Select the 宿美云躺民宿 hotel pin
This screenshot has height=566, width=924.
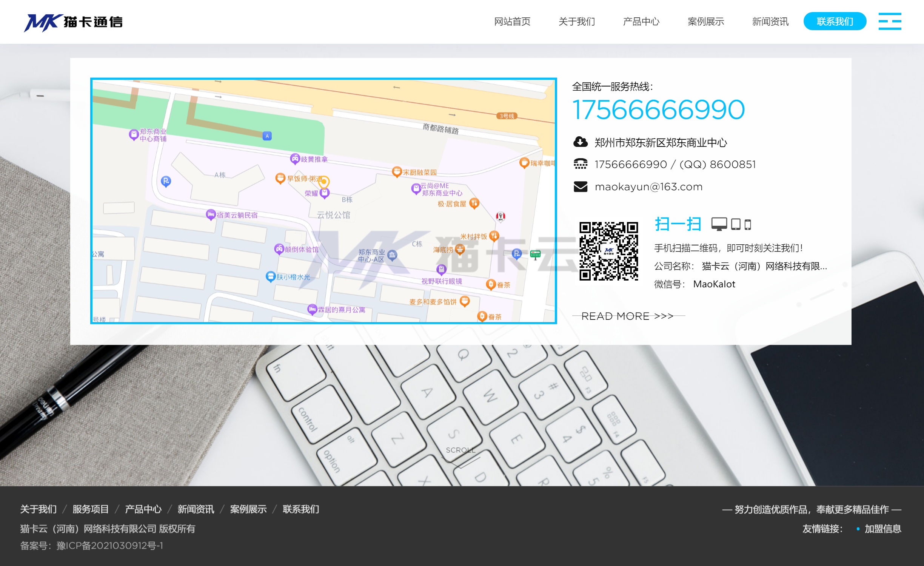pyautogui.click(x=211, y=215)
